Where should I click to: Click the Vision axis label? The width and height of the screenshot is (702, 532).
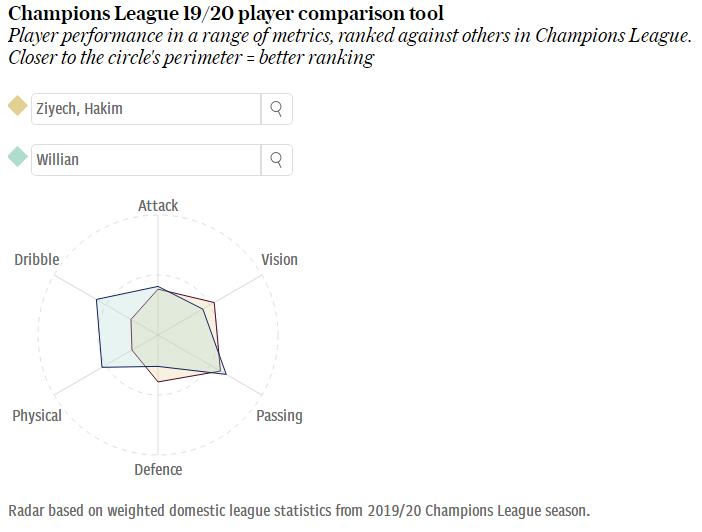(x=279, y=260)
